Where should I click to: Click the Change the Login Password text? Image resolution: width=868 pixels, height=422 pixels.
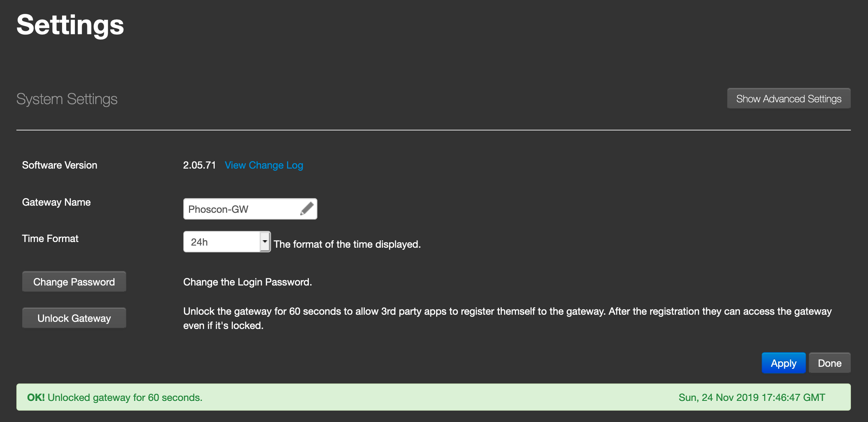pos(247,282)
